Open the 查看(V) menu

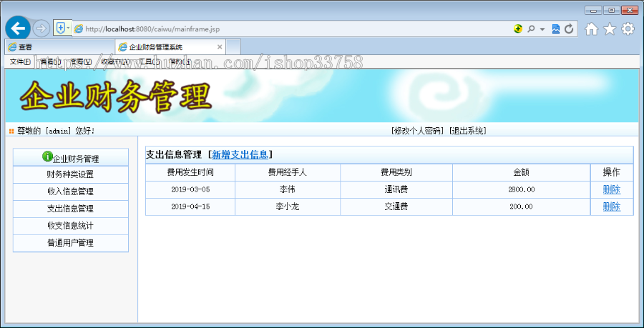click(81, 61)
